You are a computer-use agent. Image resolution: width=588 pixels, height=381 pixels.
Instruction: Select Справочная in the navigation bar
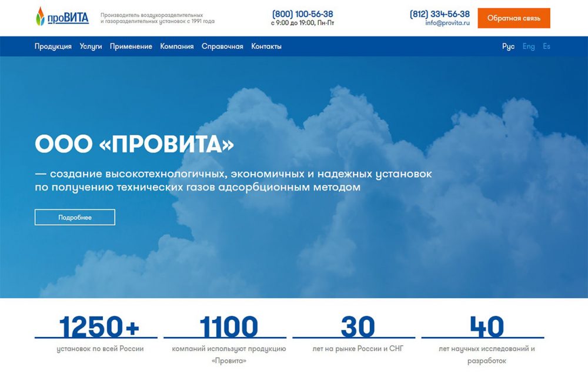pos(222,46)
